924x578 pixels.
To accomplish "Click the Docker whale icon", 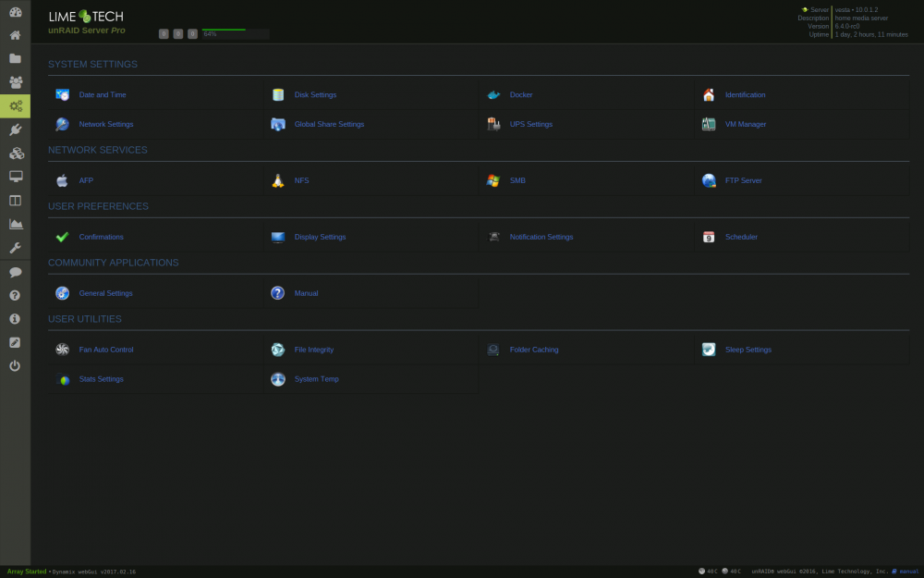I will tap(493, 94).
